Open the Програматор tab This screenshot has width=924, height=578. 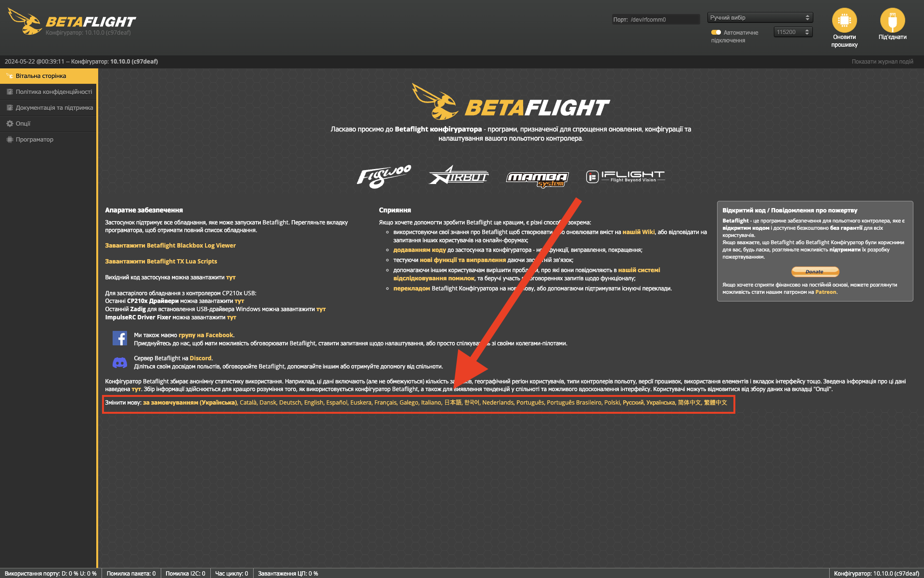point(49,140)
